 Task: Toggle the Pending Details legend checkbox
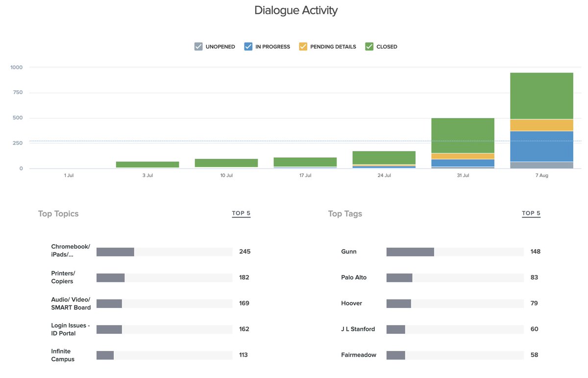[x=303, y=47]
